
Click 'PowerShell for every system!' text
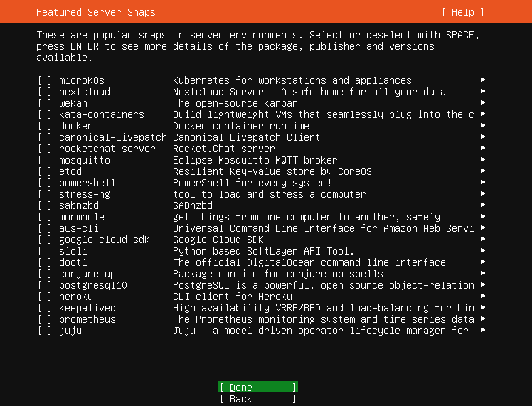[252, 183]
